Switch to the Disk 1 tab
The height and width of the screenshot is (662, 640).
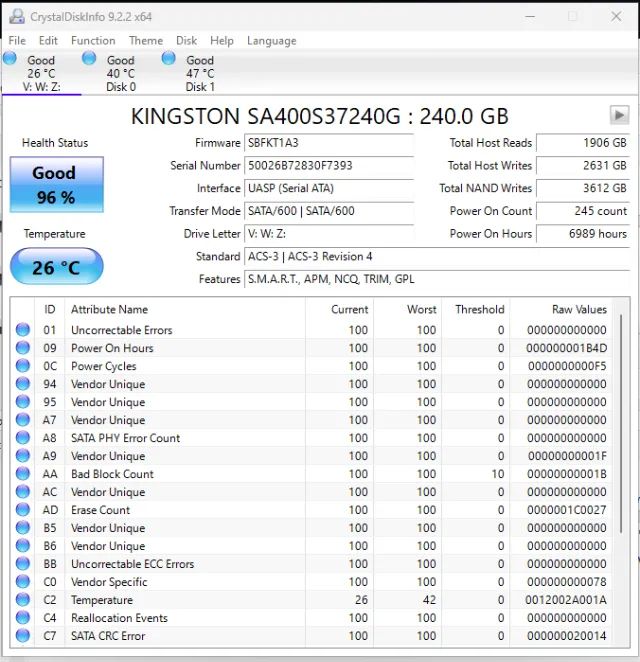200,73
